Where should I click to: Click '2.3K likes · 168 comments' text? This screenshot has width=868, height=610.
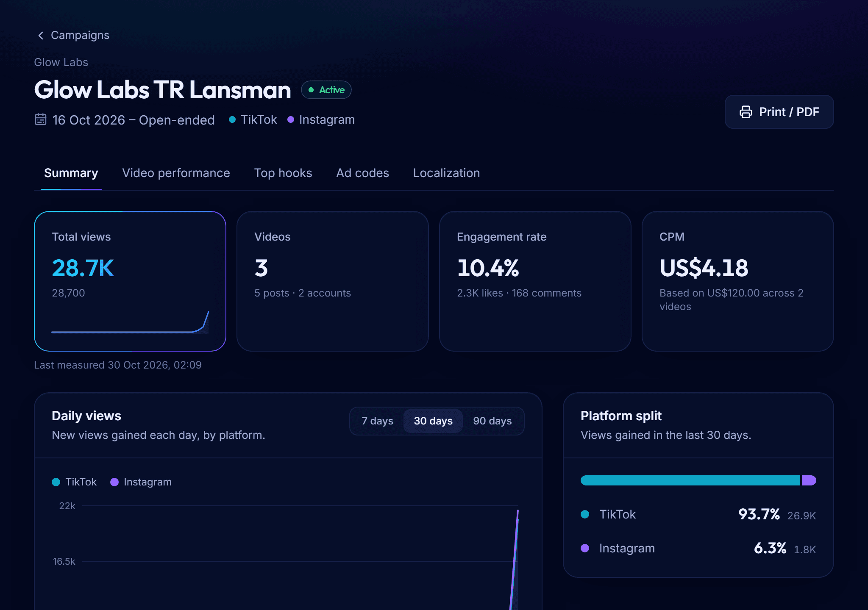point(519,293)
